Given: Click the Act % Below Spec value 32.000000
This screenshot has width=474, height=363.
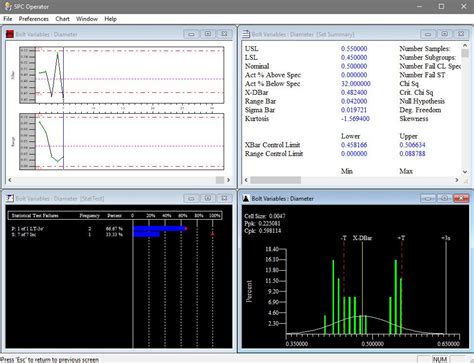Looking at the screenshot, I should (x=356, y=84).
